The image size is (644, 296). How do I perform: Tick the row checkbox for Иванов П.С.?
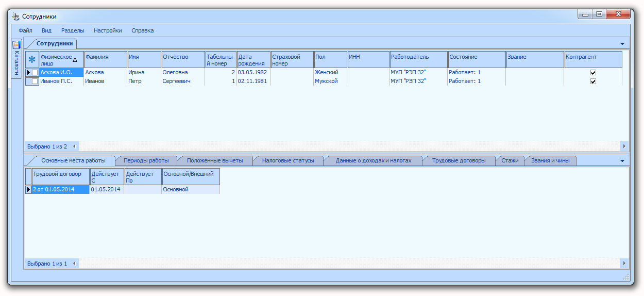[35, 81]
